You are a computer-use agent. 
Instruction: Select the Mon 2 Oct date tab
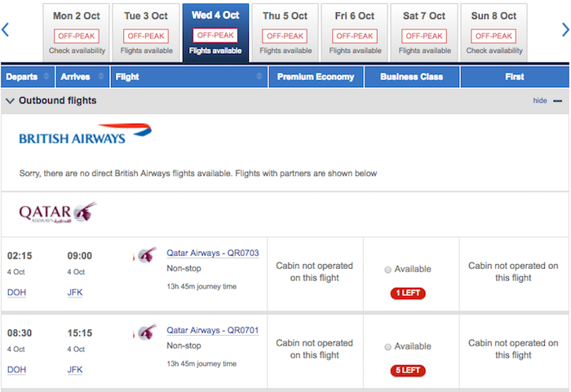point(77,33)
